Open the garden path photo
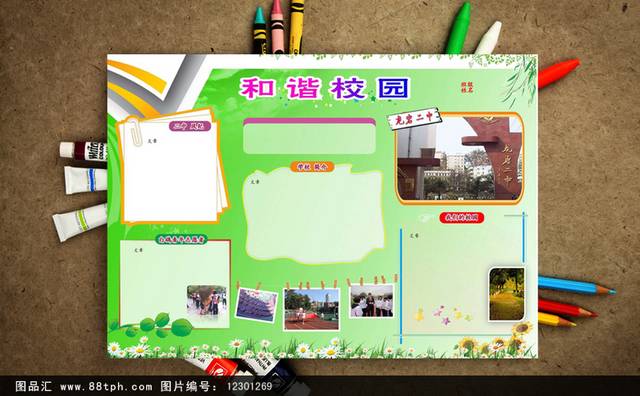The height and width of the screenshot is (396, 640). tap(507, 294)
